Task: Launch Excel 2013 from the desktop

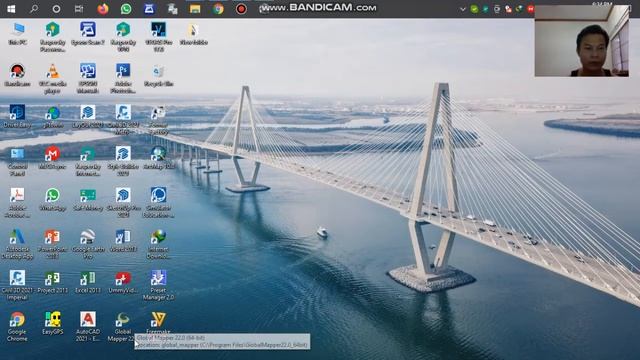Action: pyautogui.click(x=88, y=282)
